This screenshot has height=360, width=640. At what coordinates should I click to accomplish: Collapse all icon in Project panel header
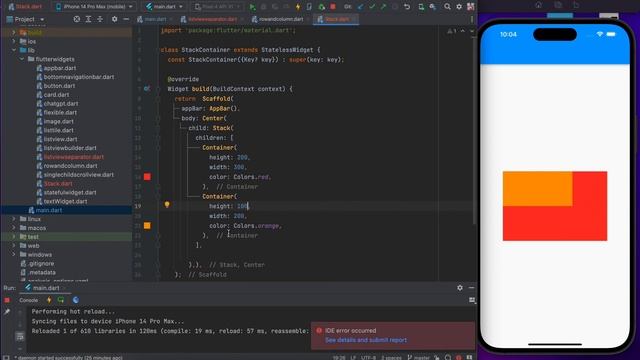click(x=100, y=19)
